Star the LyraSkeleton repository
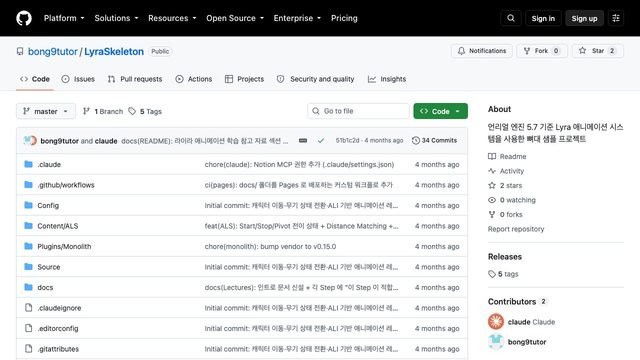This screenshot has width=640, height=360. coord(598,51)
